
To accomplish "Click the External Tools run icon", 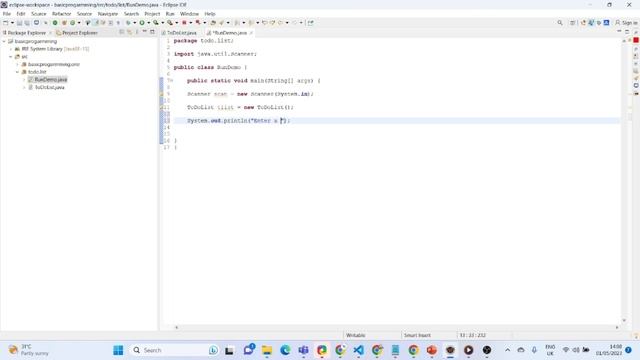I will coord(170,23).
